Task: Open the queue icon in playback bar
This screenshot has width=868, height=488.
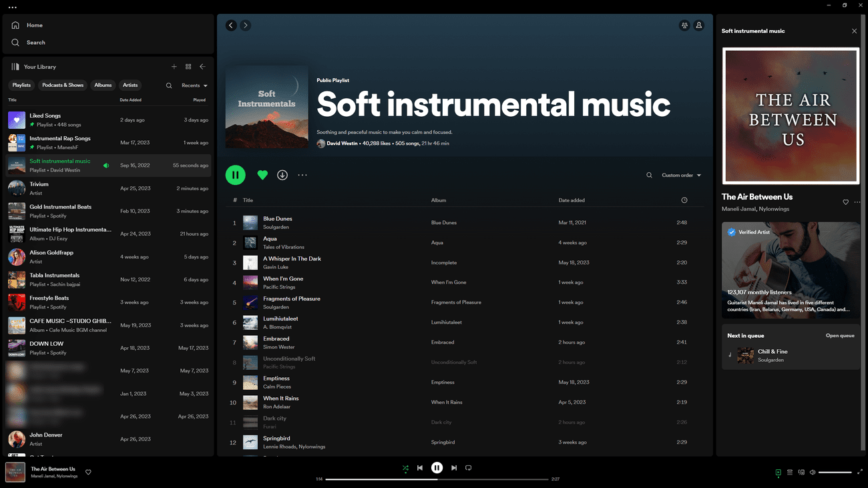Action: [x=790, y=473]
